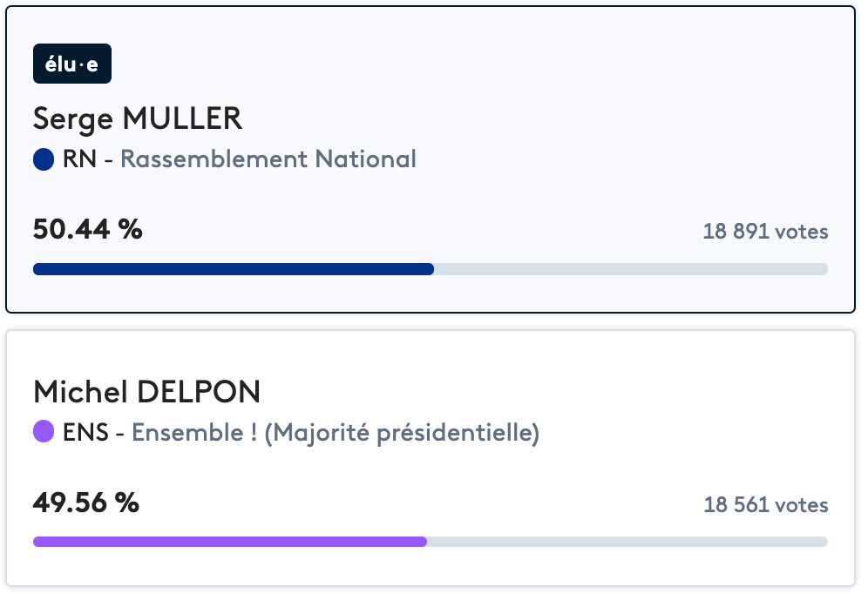Click the ENS party abbreviation
Image resolution: width=868 pixels, height=594 pixels.
click(x=85, y=432)
